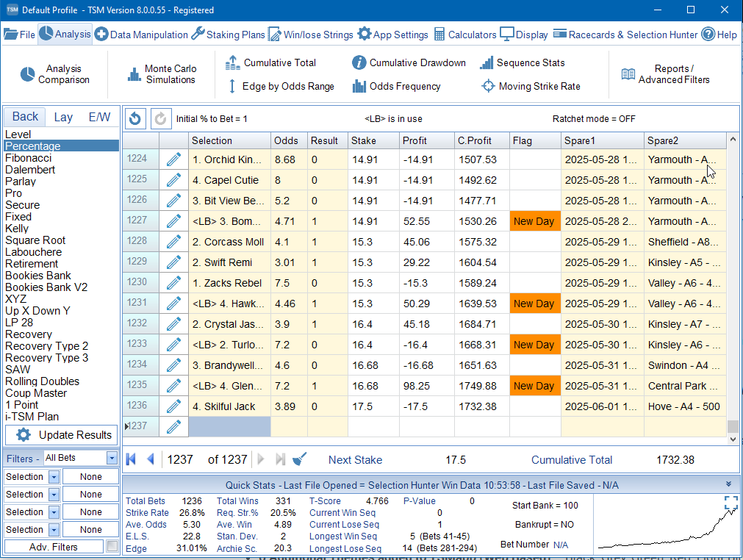Open Sequence Stats

pyautogui.click(x=523, y=62)
